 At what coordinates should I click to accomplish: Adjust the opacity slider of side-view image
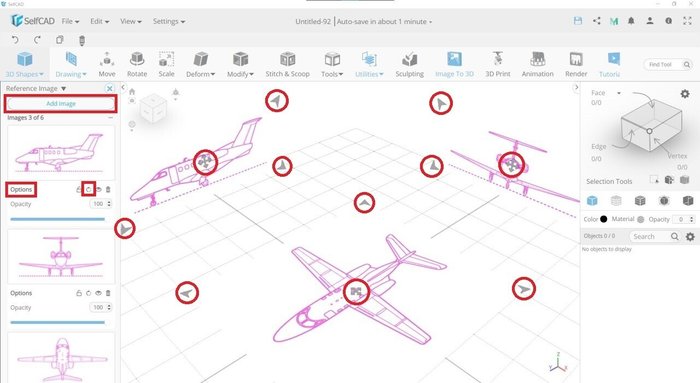click(x=58, y=219)
